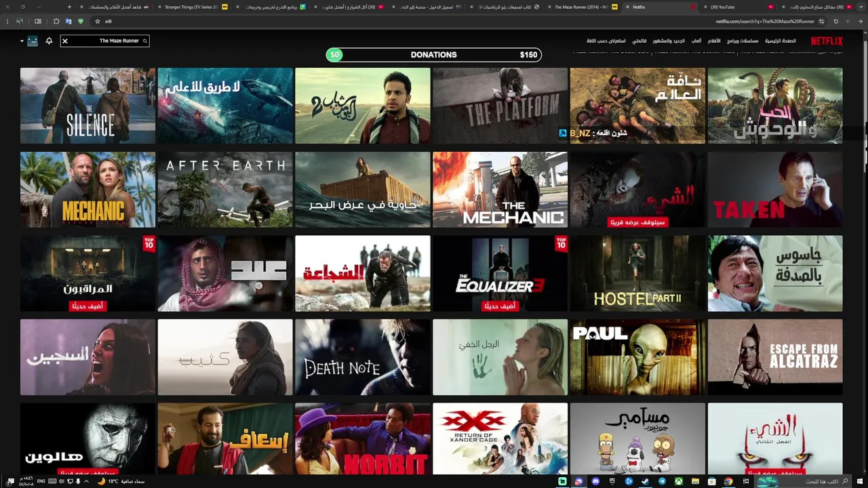
Task: Open the browser side panel icon
Action: 38,21
